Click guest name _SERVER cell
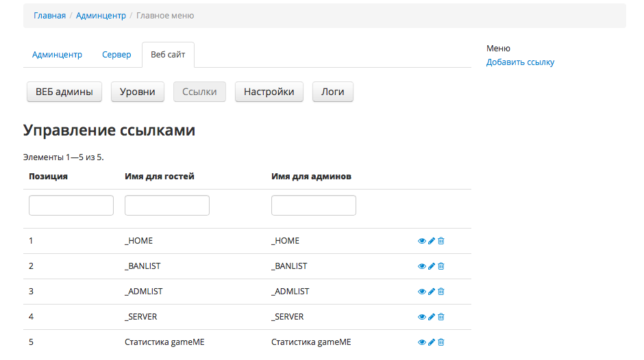The width and height of the screenshot is (644, 360). [141, 317]
